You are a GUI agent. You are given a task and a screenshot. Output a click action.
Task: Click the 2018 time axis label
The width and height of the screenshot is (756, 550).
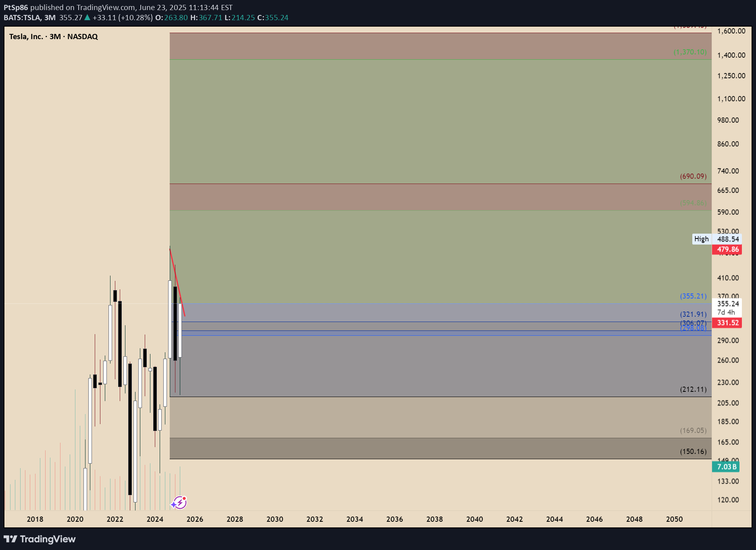coord(35,519)
